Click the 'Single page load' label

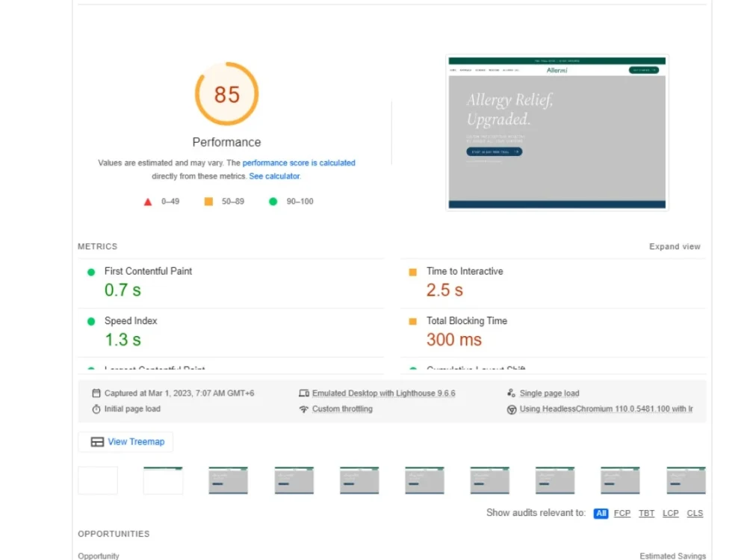click(549, 393)
